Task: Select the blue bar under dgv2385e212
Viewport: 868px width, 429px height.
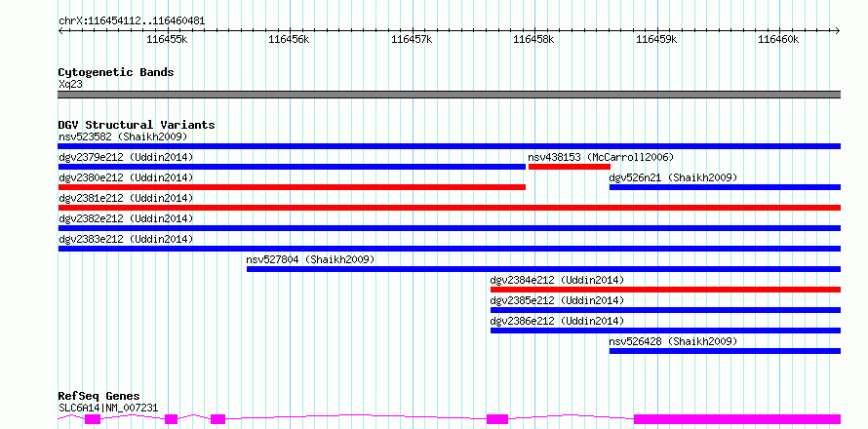Action: [x=665, y=310]
